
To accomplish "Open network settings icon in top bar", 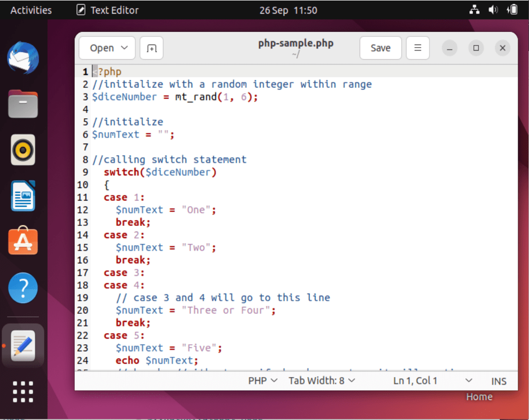I will [474, 10].
